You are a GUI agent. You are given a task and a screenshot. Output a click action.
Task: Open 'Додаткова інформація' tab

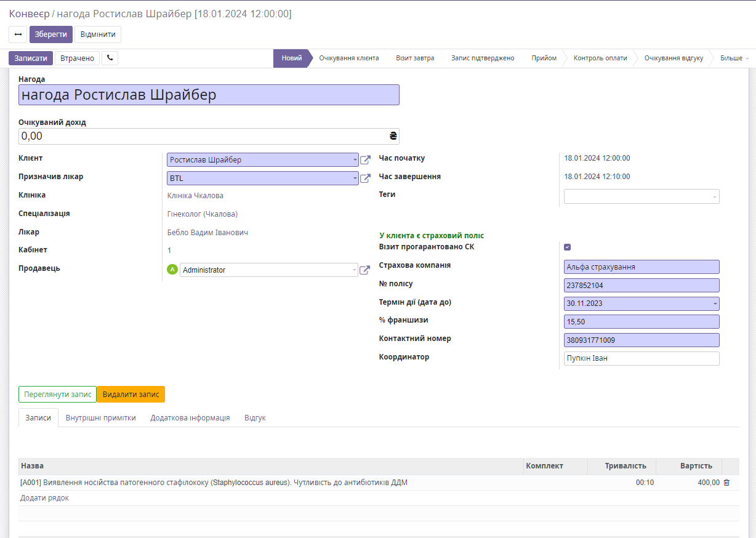coord(190,417)
